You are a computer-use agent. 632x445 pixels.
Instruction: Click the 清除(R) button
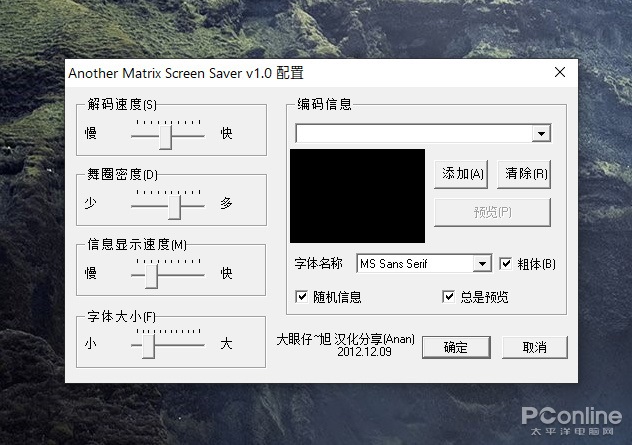pyautogui.click(x=524, y=174)
